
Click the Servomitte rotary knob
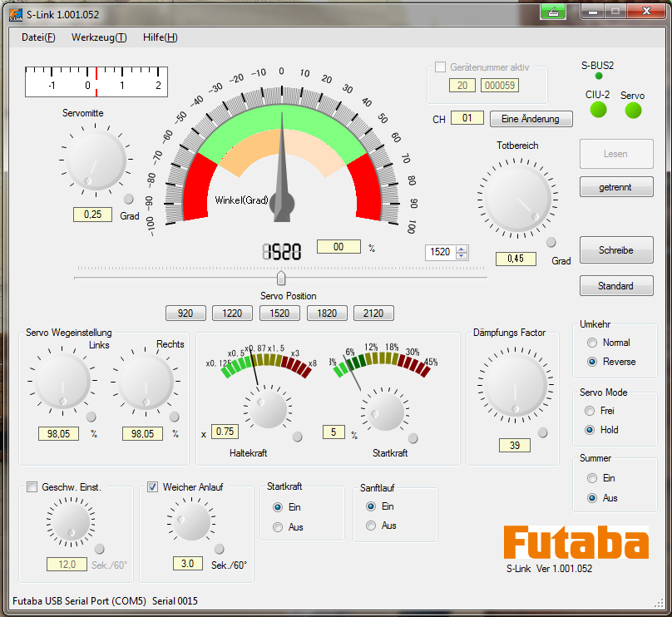click(96, 160)
